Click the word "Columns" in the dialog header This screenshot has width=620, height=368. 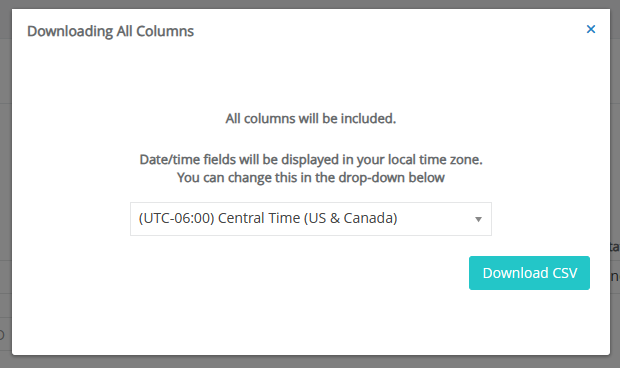point(165,31)
